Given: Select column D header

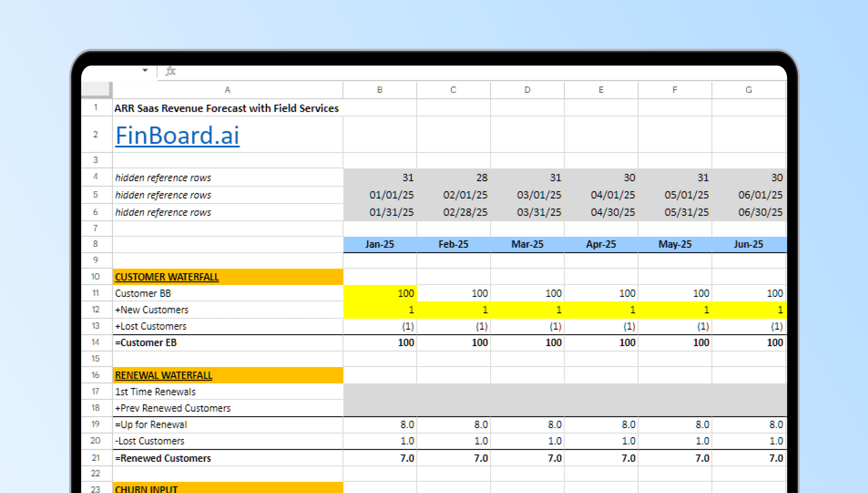Looking at the screenshot, I should (x=528, y=90).
